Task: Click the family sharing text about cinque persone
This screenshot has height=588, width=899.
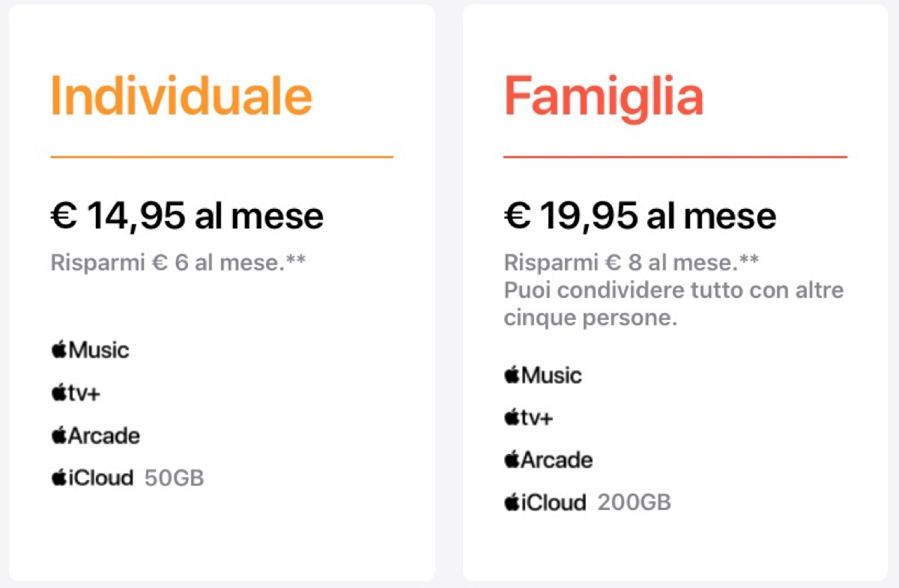Action: (x=674, y=303)
